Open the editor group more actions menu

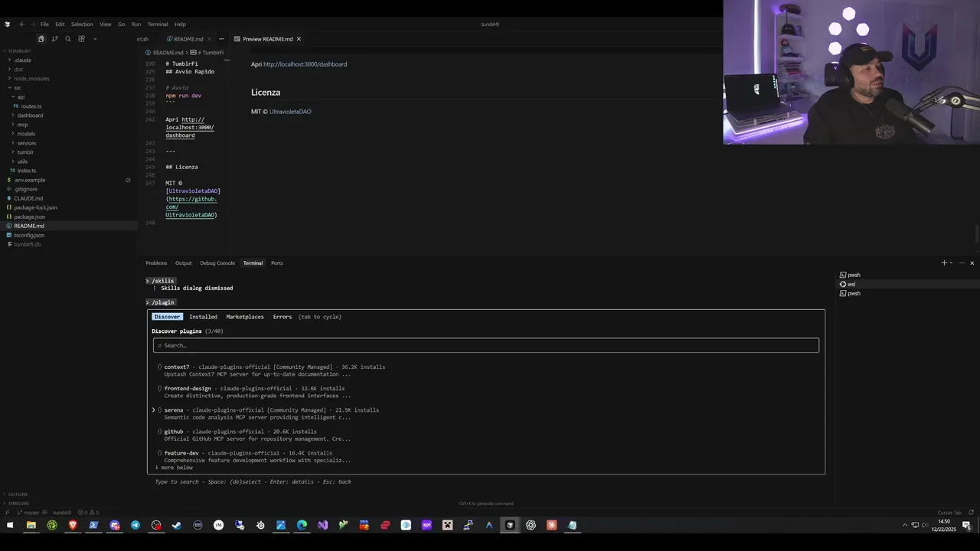tap(221, 39)
